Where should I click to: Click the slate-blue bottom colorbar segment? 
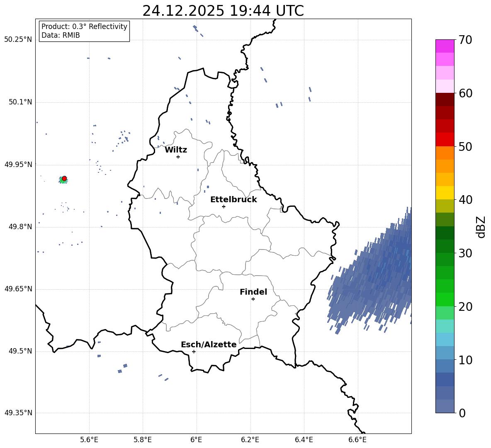(445, 406)
